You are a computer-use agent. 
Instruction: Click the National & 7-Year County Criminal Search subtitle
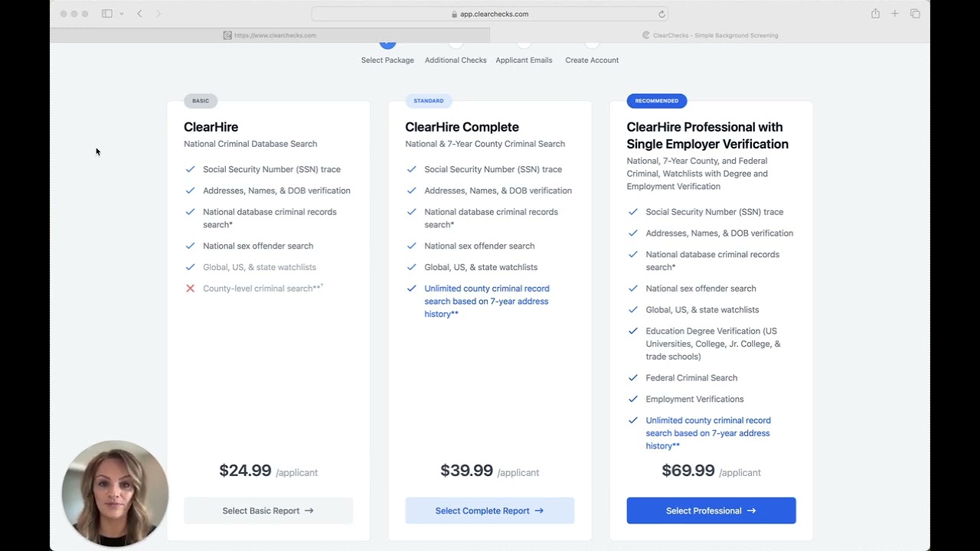(x=485, y=144)
